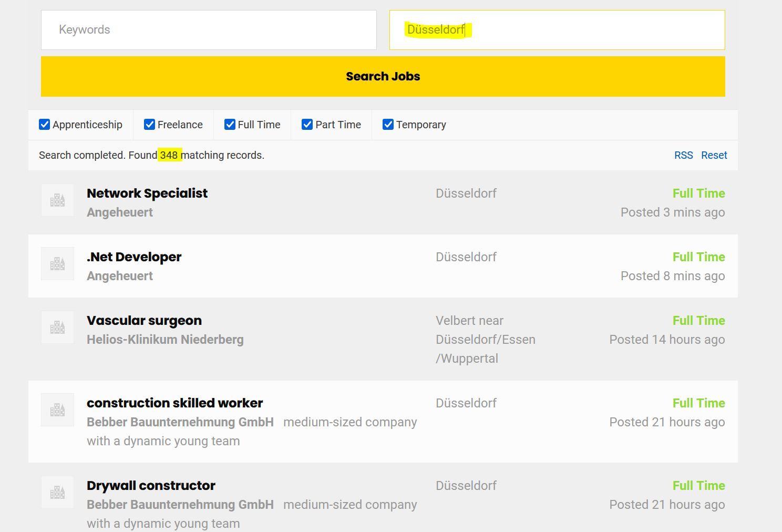View the Vascular surgeon job title
This screenshot has height=532, width=782.
144,321
